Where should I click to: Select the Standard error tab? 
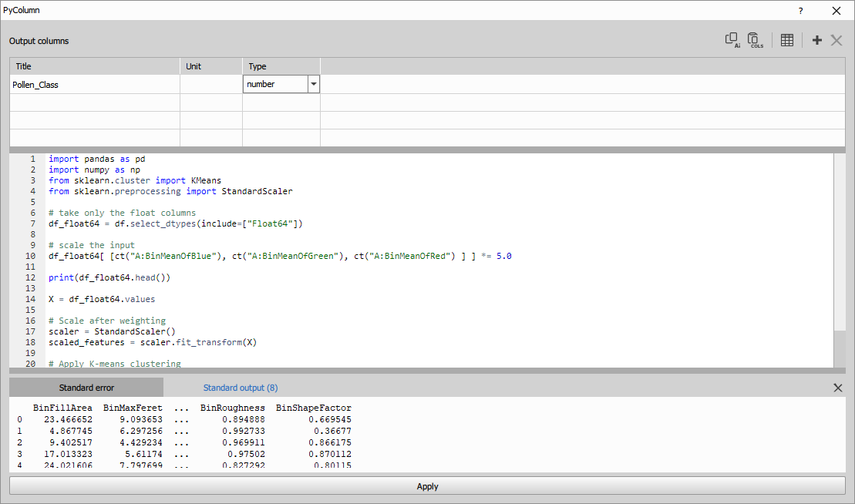point(86,388)
